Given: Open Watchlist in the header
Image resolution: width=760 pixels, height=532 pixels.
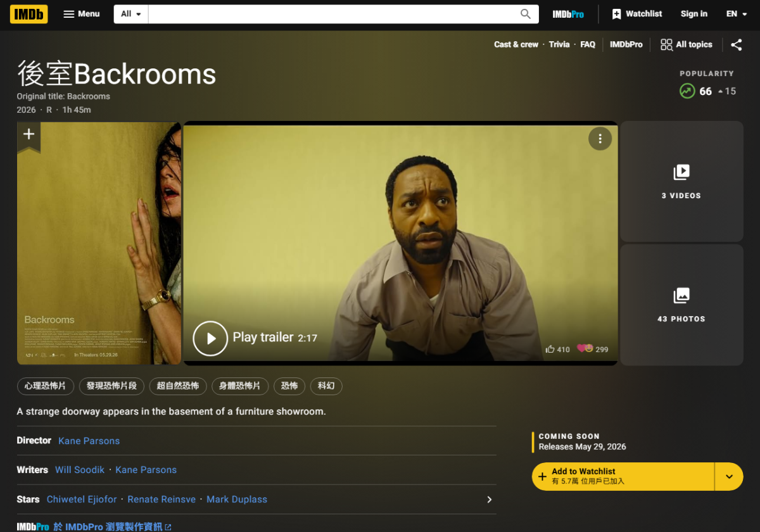Looking at the screenshot, I should (x=637, y=14).
